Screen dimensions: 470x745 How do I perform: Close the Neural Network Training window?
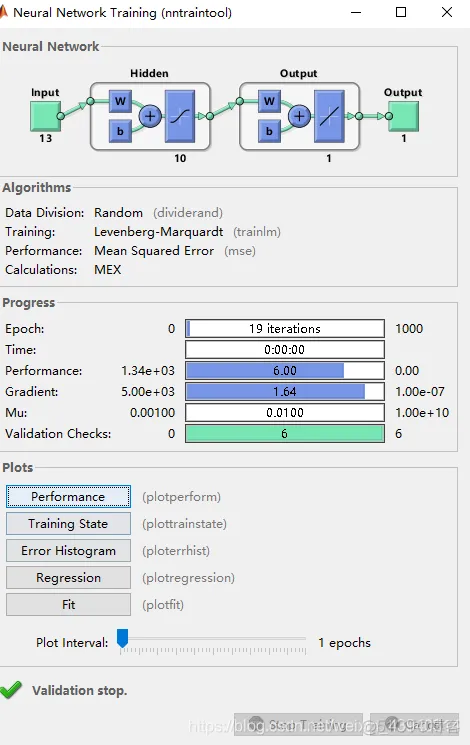tap(447, 12)
